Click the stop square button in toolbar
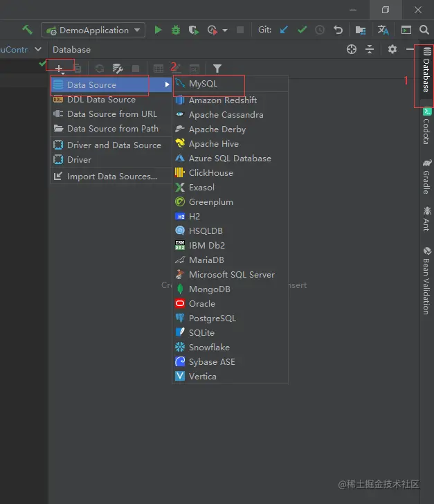Image resolution: width=434 pixels, height=504 pixels. tap(240, 30)
